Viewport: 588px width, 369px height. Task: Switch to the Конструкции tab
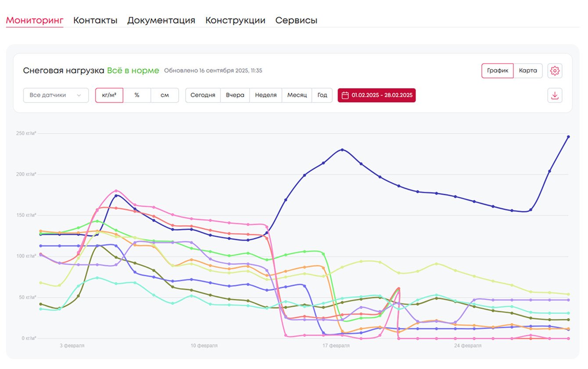coord(235,20)
